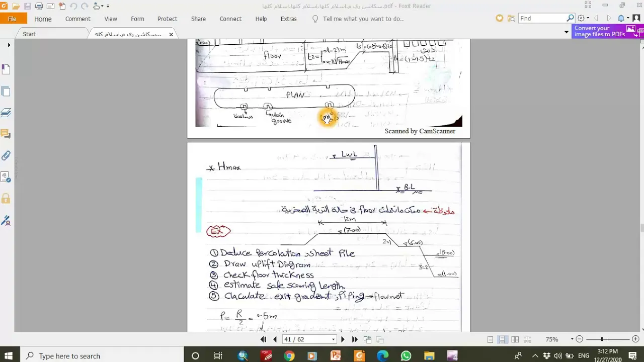Customize the quick access toolbar dropdown
This screenshot has height=362, width=644.
click(108, 7)
